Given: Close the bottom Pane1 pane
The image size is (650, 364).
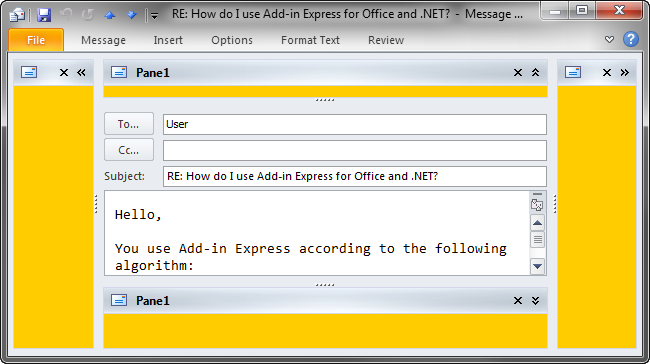Looking at the screenshot, I should pyautogui.click(x=518, y=301).
